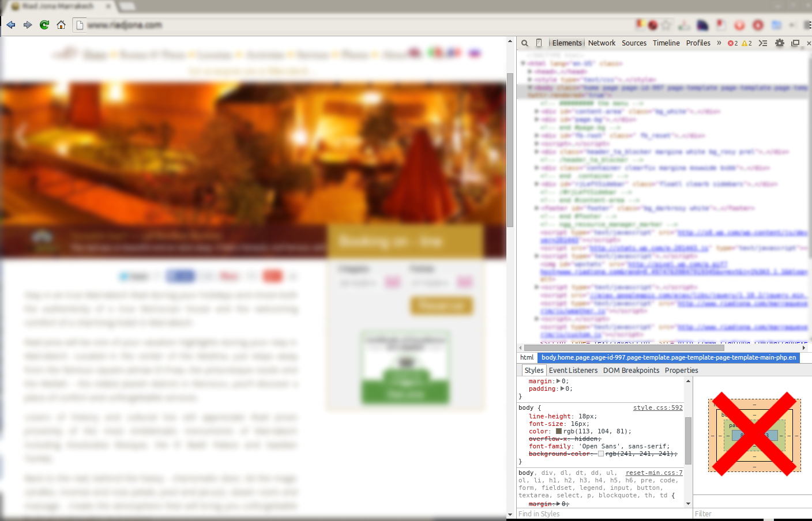Image resolution: width=812 pixels, height=521 pixels.
Task: Expand the struck-out margin triangle in reset-min rule
Action: (558, 504)
